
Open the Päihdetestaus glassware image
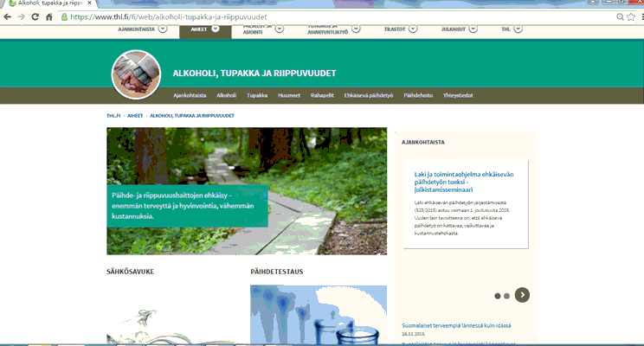coord(319,314)
